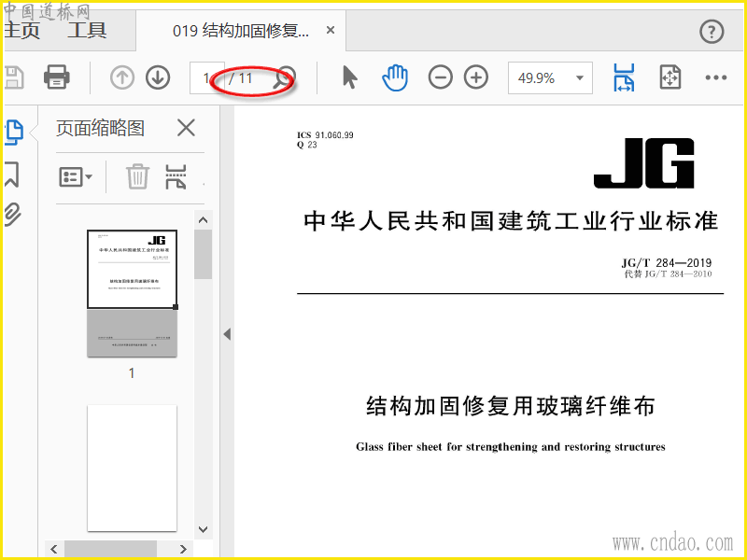The height and width of the screenshot is (560, 747).
Task: Select page 1 thumbnail
Action: pyautogui.click(x=132, y=293)
